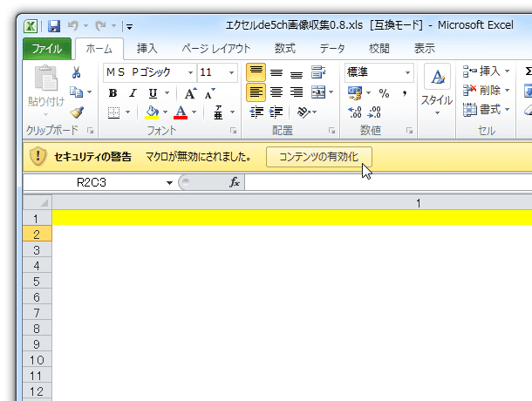This screenshot has width=532, height=401.
Task: Click the wrap text icon
Action: (x=318, y=72)
